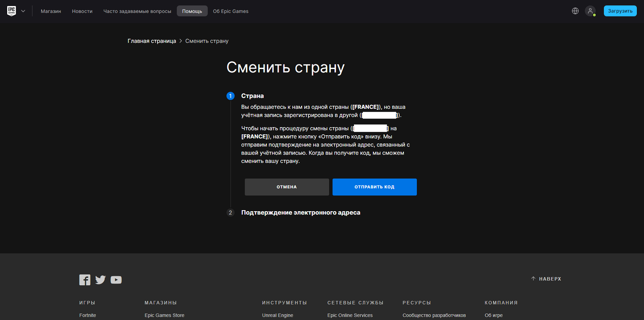This screenshot has height=320, width=644.
Task: Click the НАВЕРХ back-to-top button
Action: 546,279
